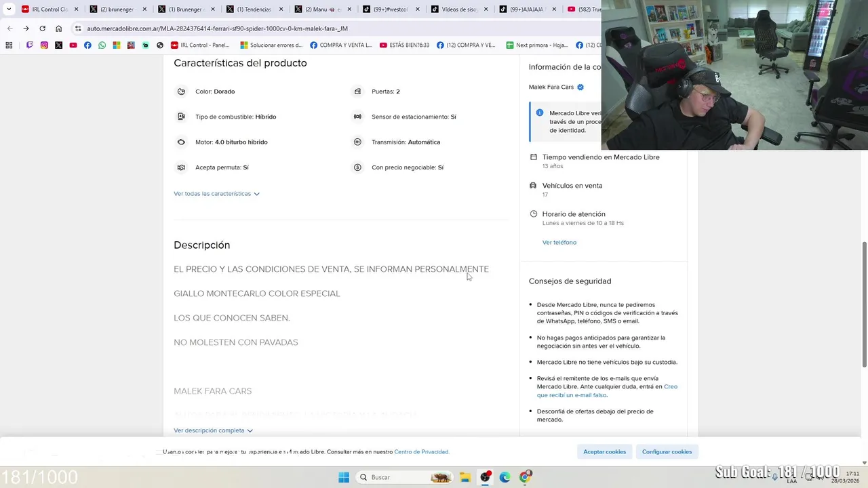Open the Solucionar errores bookmark
Image resolution: width=868 pixels, height=488 pixels.
click(271, 45)
